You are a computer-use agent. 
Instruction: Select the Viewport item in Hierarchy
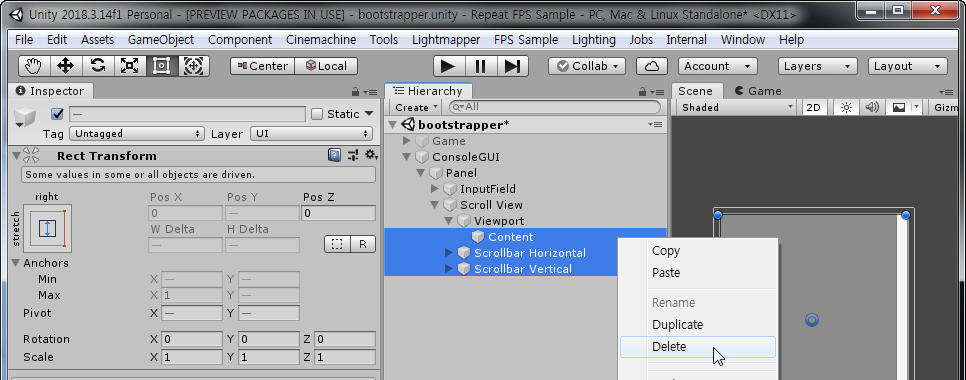pos(525,221)
